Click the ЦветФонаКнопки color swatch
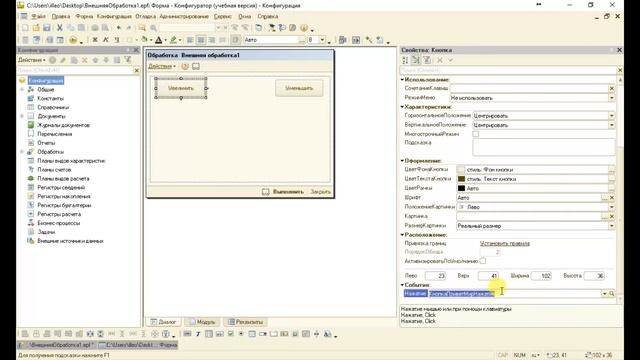Screen dimensions: 640x360 (x=461, y=169)
